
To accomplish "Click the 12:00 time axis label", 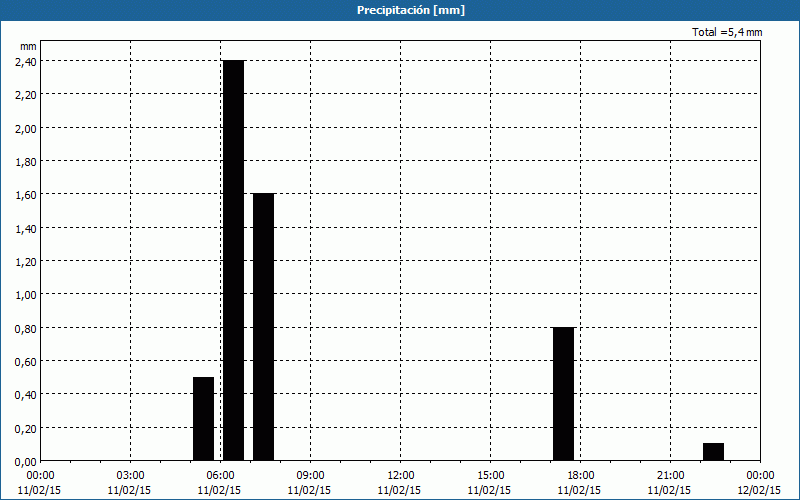I will (401, 476).
